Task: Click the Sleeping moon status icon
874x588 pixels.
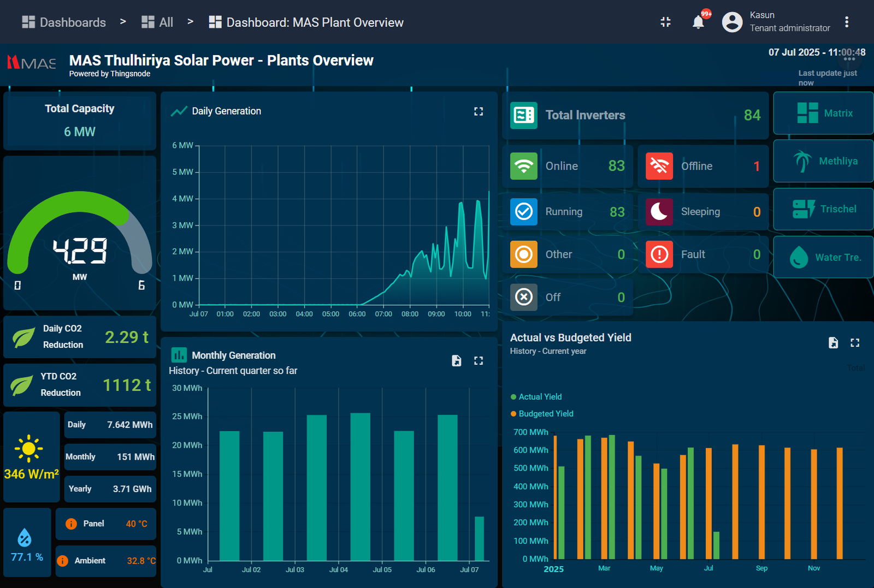Action: click(x=659, y=212)
